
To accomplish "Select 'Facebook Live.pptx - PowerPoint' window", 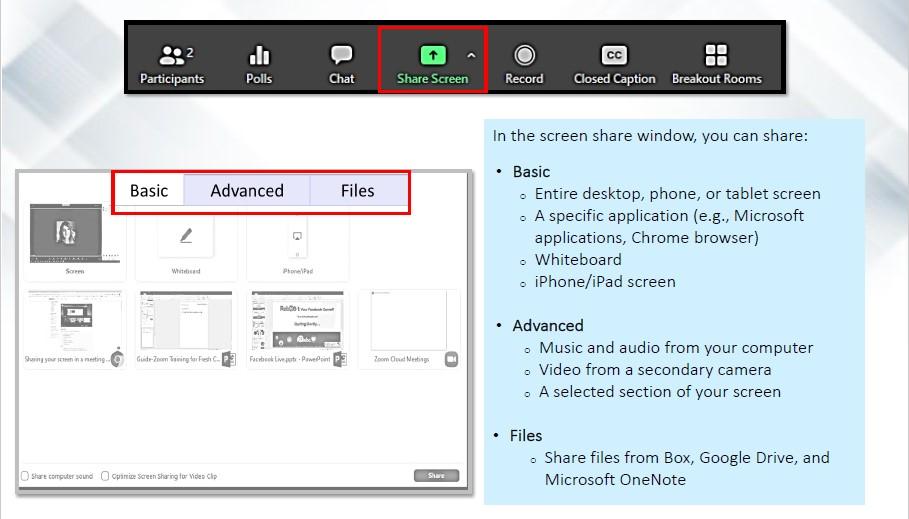I will [298, 329].
